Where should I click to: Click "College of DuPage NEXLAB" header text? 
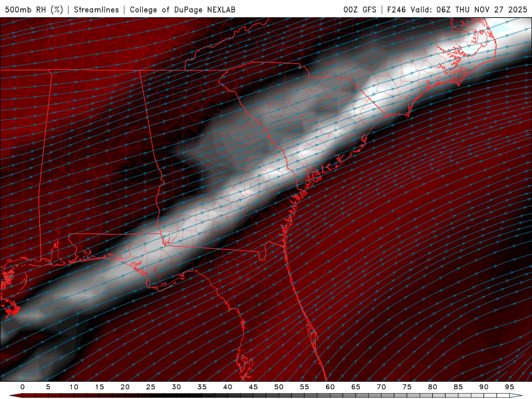click(182, 9)
